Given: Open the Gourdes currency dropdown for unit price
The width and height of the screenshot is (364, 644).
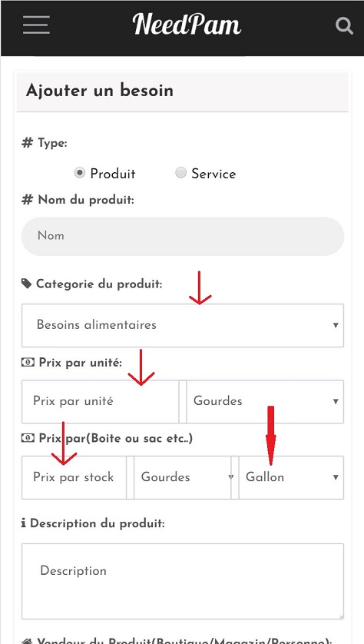Looking at the screenshot, I should [x=265, y=401].
